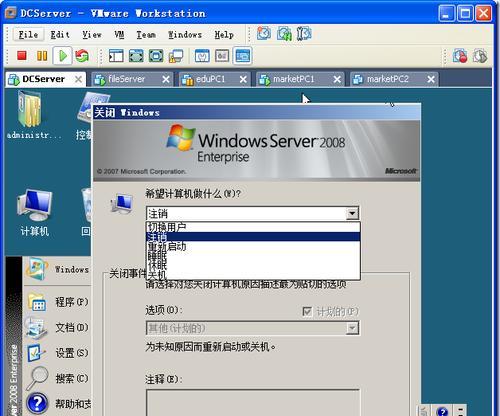500x416 pixels.
Task: Open the File menu
Action: tap(28, 34)
